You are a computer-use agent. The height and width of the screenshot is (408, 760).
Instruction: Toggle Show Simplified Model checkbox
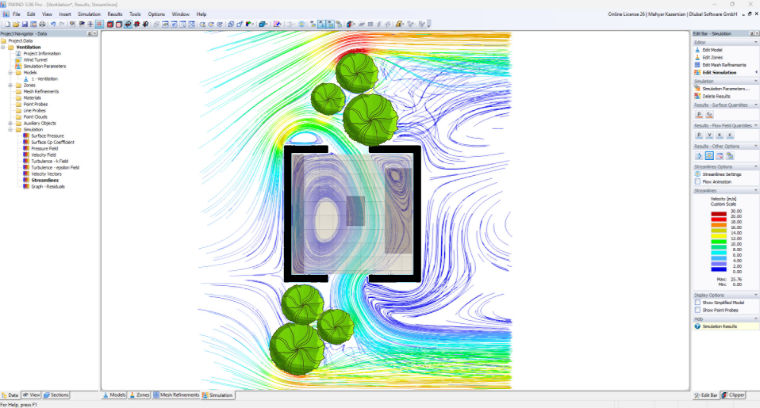point(697,302)
